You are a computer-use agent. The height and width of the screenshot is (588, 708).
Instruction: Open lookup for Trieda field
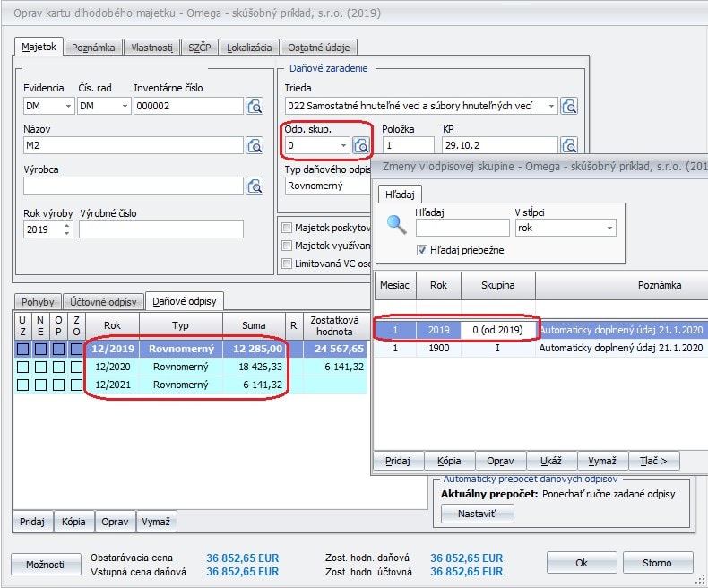pyautogui.click(x=569, y=107)
